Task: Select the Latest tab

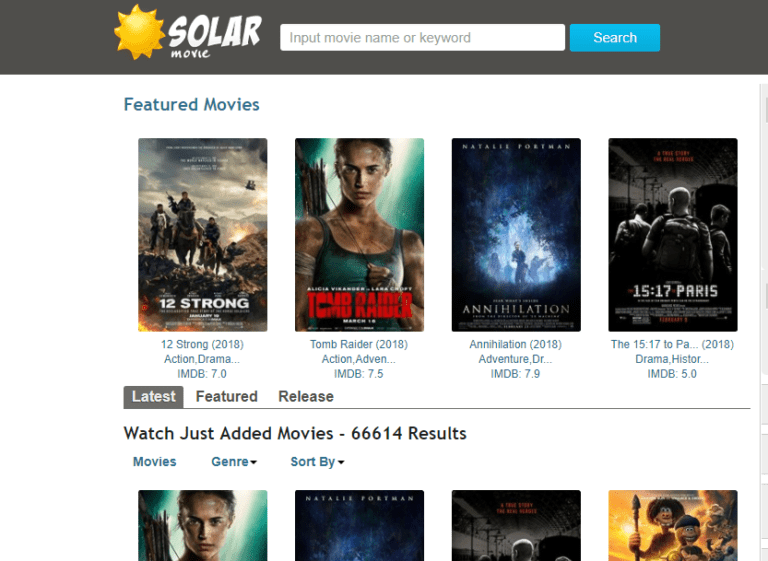Action: click(x=153, y=396)
